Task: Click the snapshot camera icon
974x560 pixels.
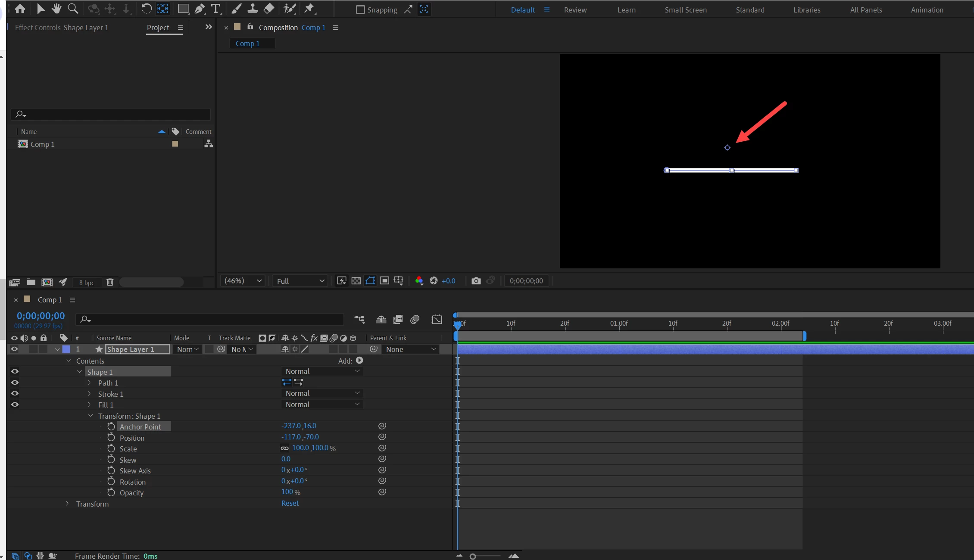Action: point(476,281)
